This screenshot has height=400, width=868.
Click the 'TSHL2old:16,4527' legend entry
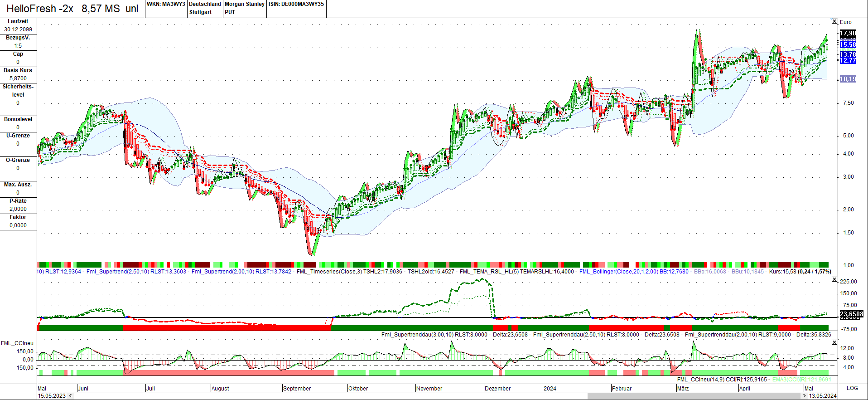[x=431, y=272]
